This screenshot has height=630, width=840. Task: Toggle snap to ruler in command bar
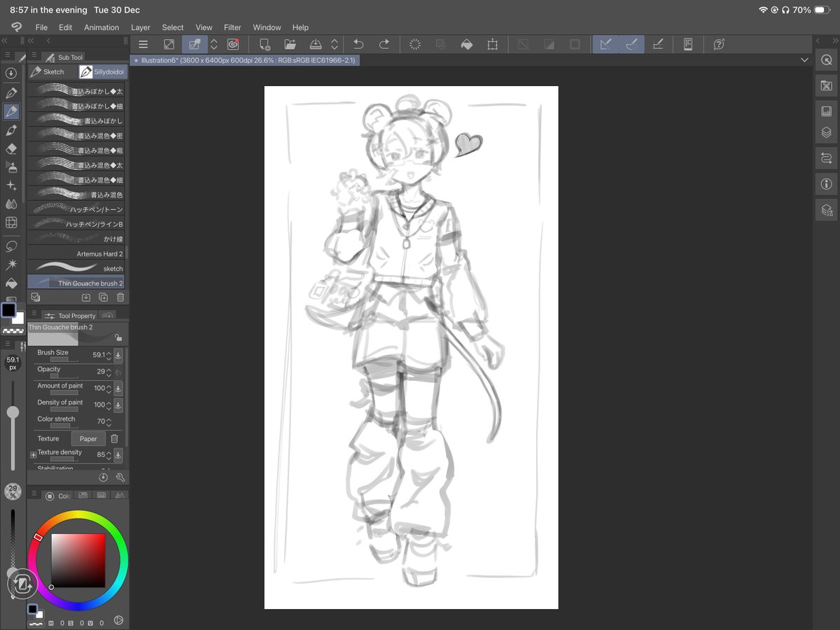pos(605,44)
